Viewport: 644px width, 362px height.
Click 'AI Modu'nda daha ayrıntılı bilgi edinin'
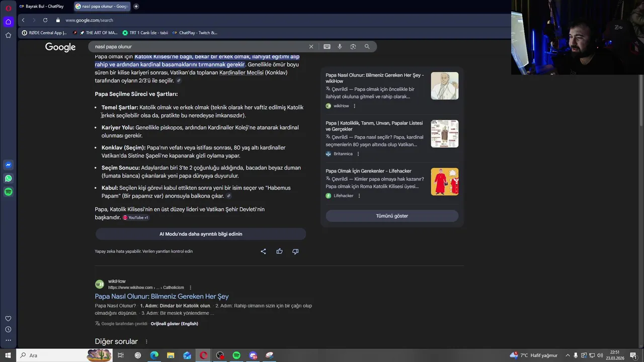click(x=201, y=234)
